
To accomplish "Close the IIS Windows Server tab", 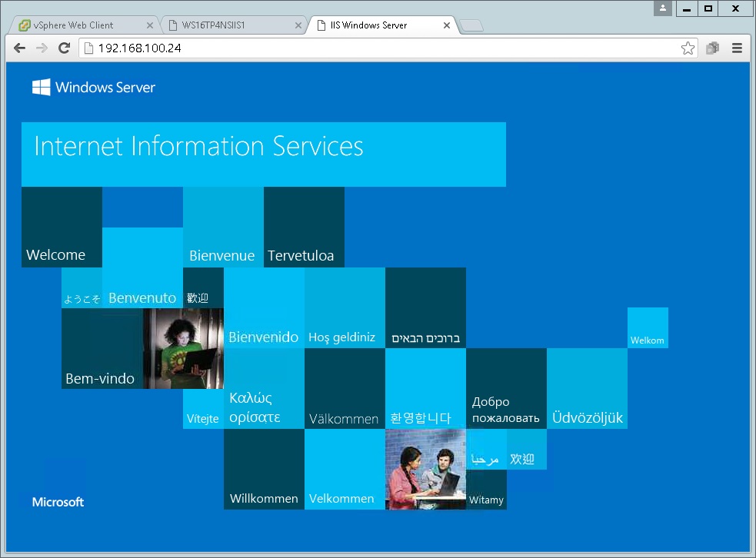I will point(447,25).
